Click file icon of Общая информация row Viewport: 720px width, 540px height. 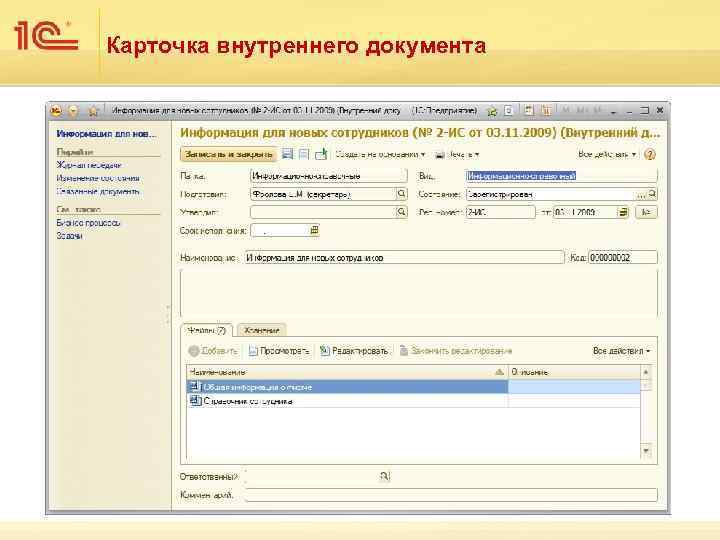pyautogui.click(x=195, y=387)
